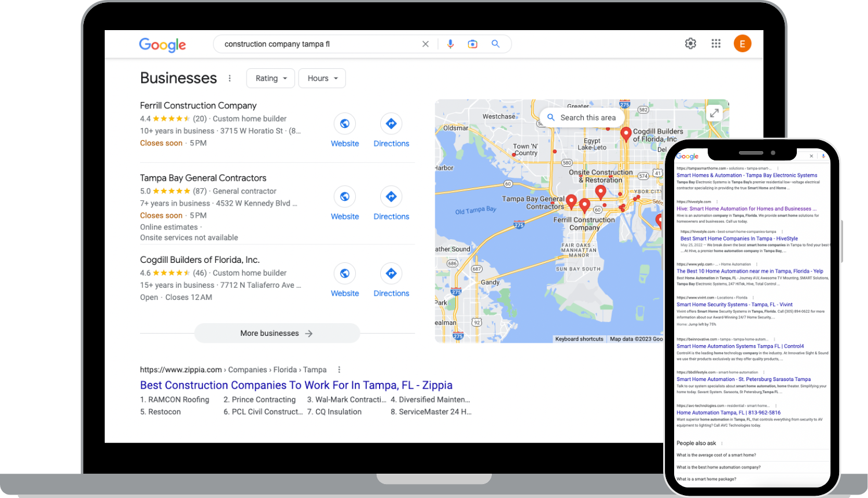Open Best Construction Companies Zippia link
The height and width of the screenshot is (498, 868).
coord(296,385)
